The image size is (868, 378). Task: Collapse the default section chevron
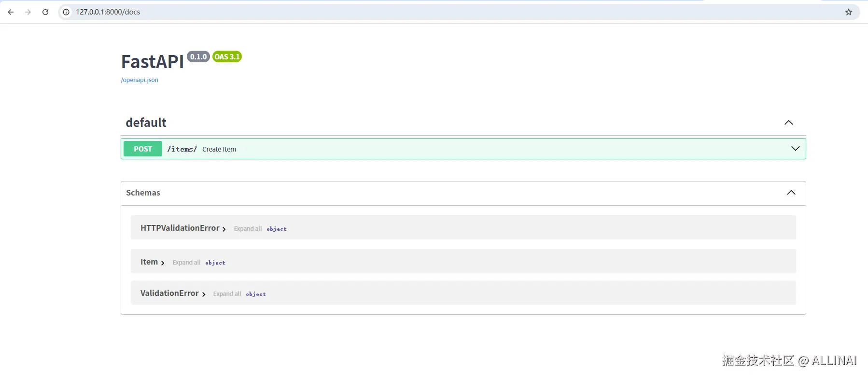789,123
